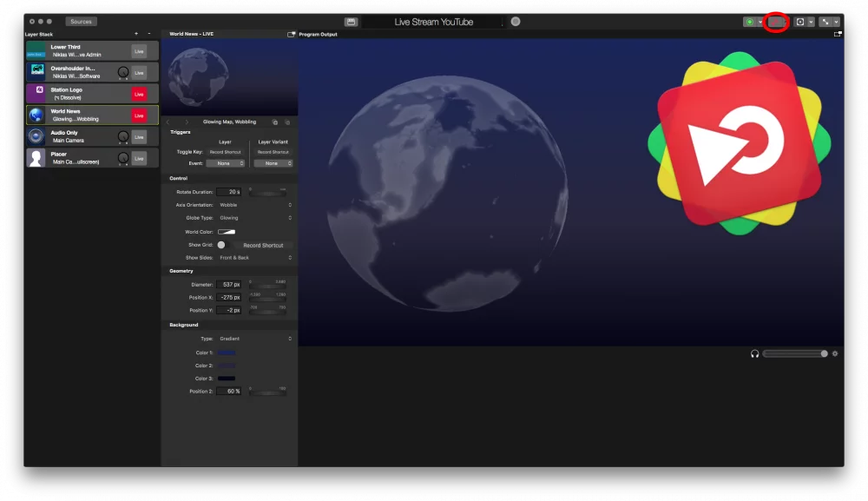Click the grey record status circle
This screenshot has height=501, width=868.
point(516,22)
